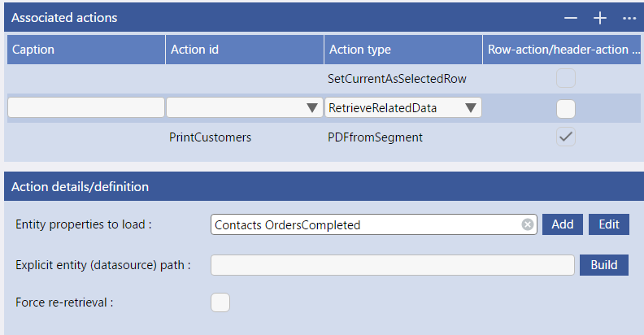Open more options ellipsis in Associated actions
Image resolution: width=644 pixels, height=335 pixels.
tap(629, 18)
